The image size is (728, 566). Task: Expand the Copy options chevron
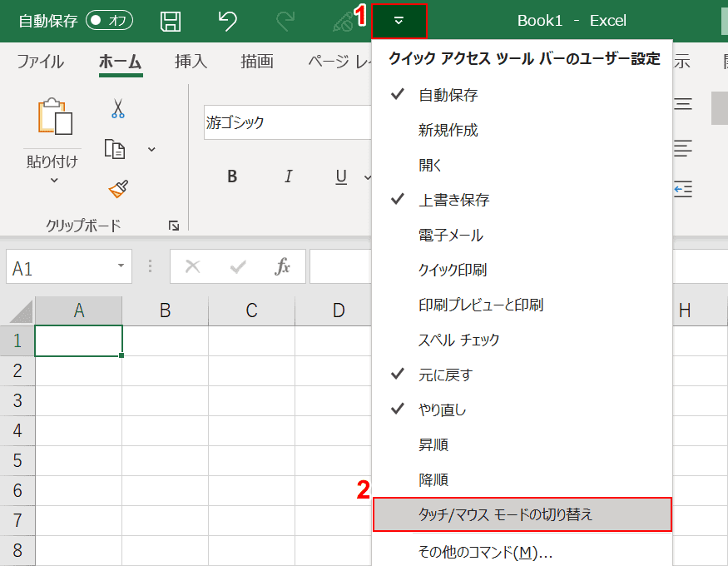151,150
